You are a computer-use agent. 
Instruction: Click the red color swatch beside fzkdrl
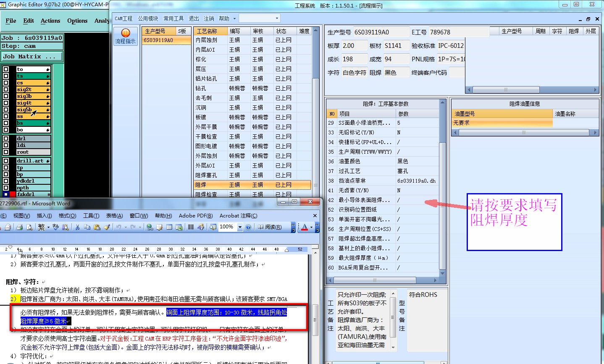pos(13,194)
